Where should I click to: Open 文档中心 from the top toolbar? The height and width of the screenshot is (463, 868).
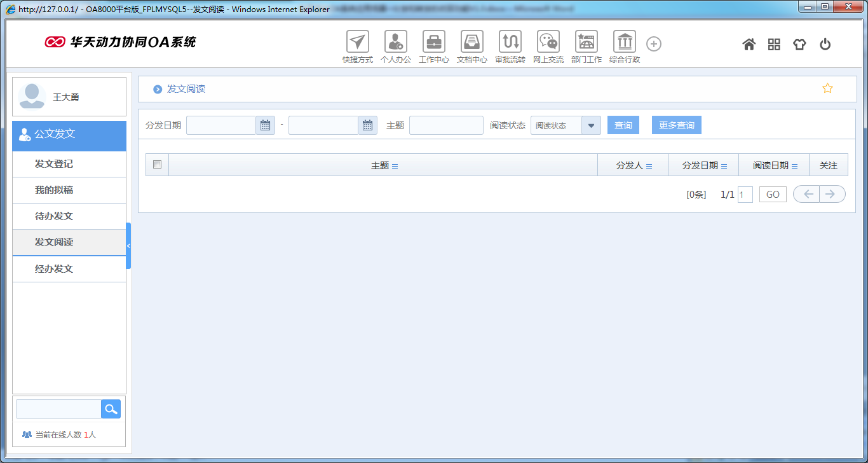click(x=472, y=43)
